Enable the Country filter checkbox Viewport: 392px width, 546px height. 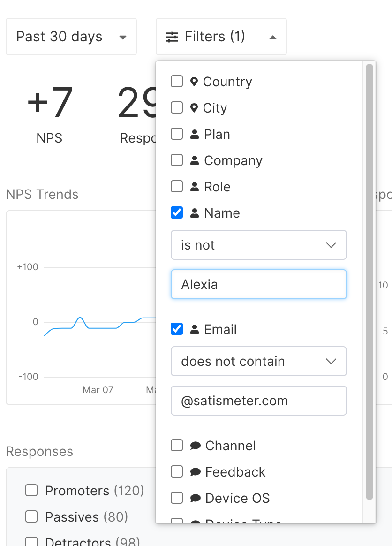pyautogui.click(x=177, y=82)
